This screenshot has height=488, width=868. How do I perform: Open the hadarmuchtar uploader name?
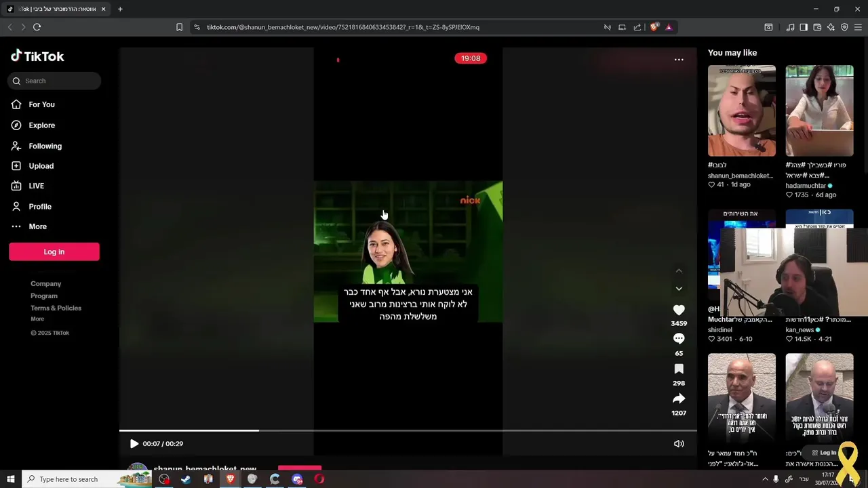coord(806,186)
